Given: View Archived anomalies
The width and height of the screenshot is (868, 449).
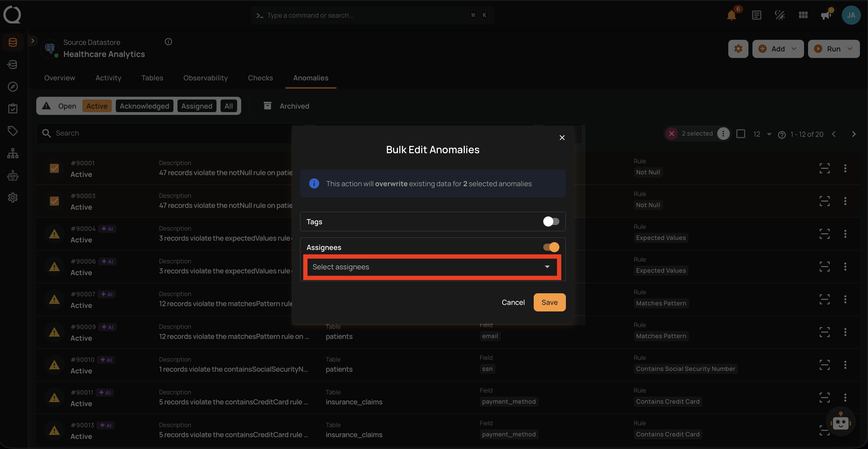Looking at the screenshot, I should pyautogui.click(x=286, y=106).
